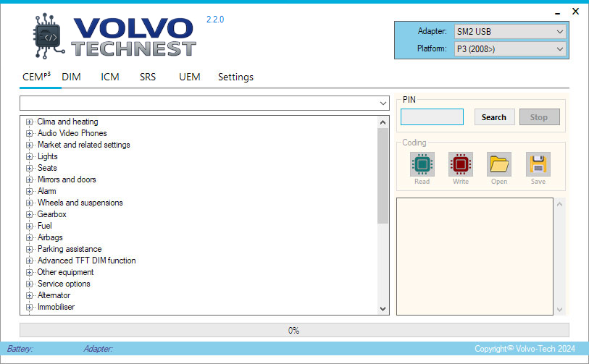Image resolution: width=589 pixels, height=364 pixels.
Task: Click the Volvo Technest chip logo
Action: pyautogui.click(x=48, y=36)
